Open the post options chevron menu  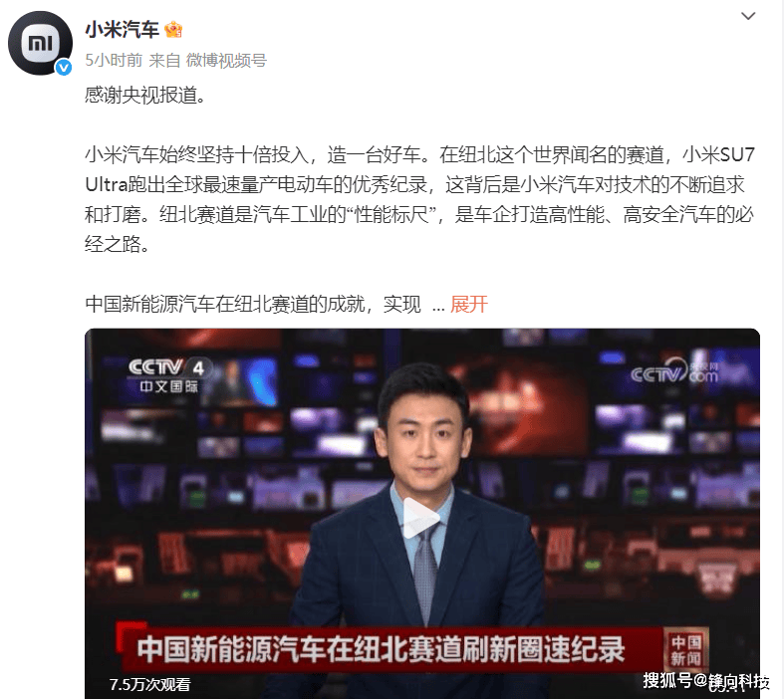747,16
